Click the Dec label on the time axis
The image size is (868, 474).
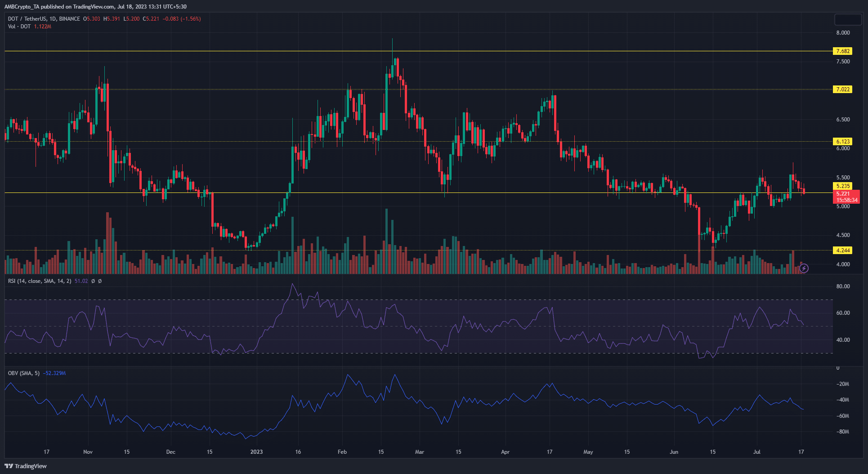[170, 452]
